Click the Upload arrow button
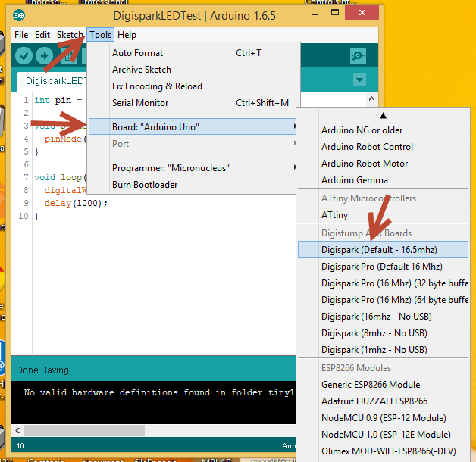Image resolution: width=476 pixels, height=462 pixels. [x=44, y=56]
